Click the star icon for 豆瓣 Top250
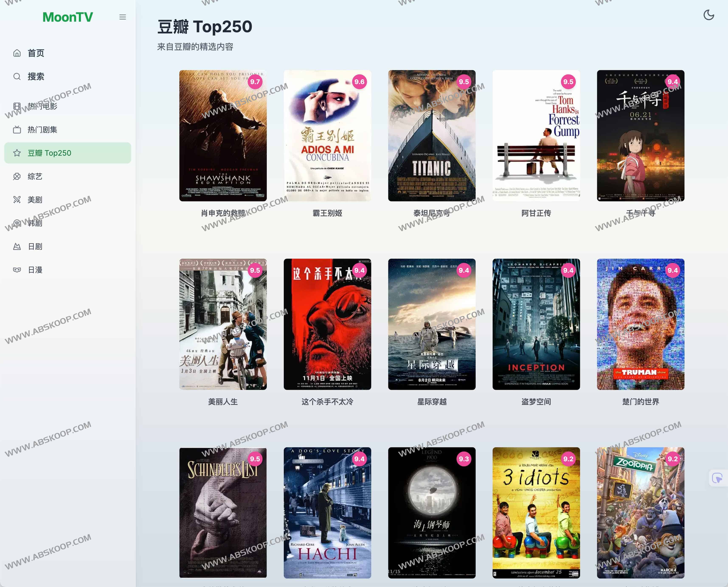This screenshot has height=587, width=728. pos(17,153)
